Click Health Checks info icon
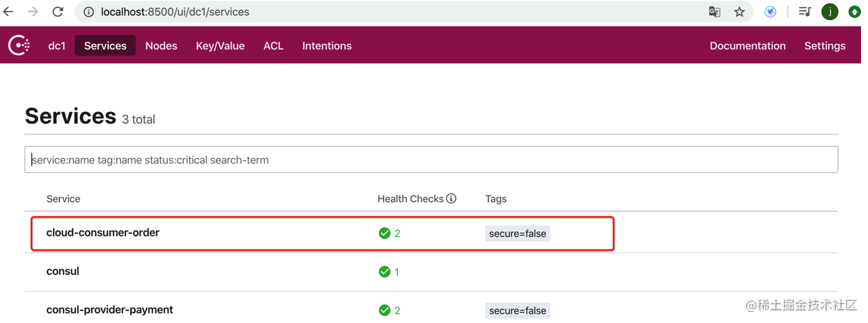The image size is (868, 323). click(451, 198)
